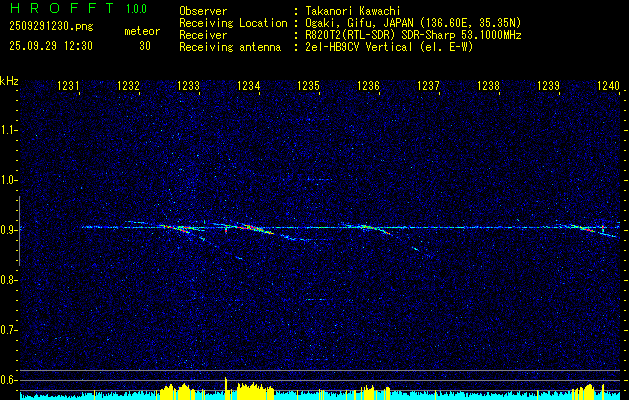This screenshot has width=629, height=400.
Task: Click the 1236 time axis marker
Action: (x=369, y=86)
